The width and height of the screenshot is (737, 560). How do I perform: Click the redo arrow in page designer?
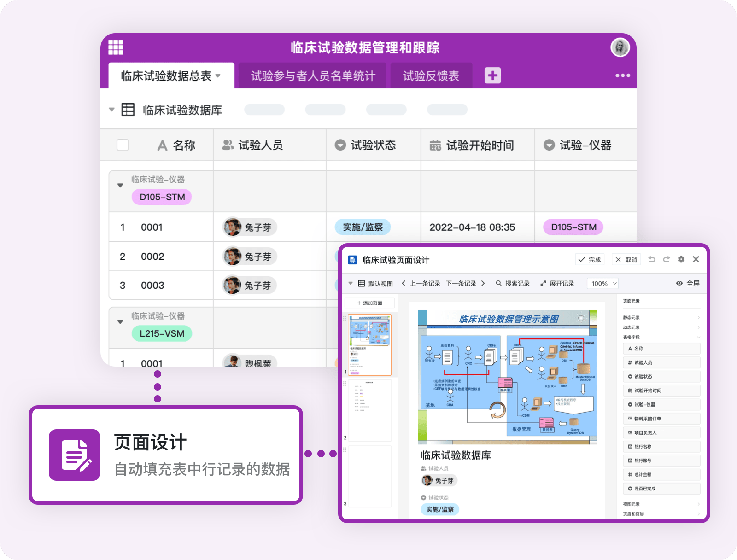666,259
